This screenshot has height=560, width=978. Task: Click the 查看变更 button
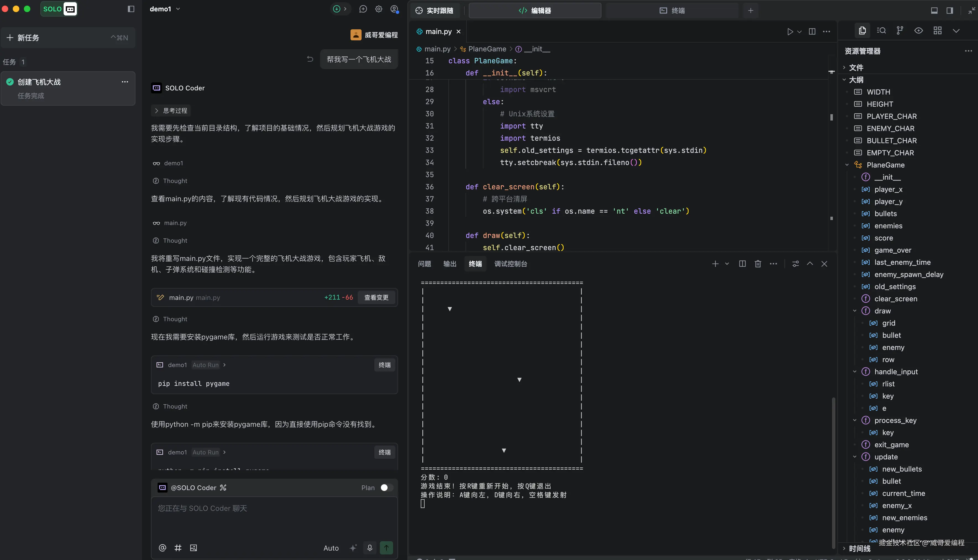376,298
